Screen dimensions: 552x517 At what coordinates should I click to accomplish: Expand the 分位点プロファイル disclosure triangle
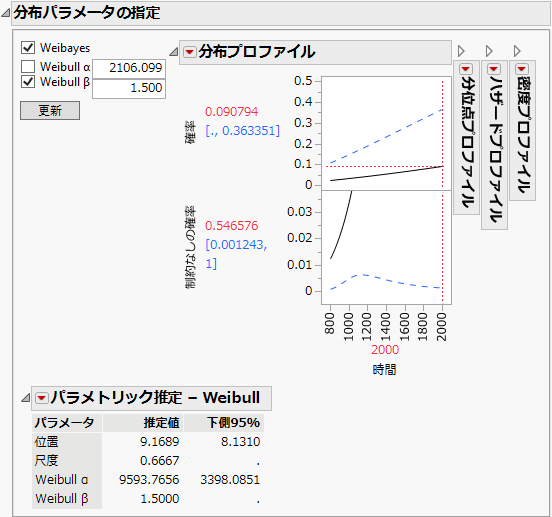click(461, 51)
